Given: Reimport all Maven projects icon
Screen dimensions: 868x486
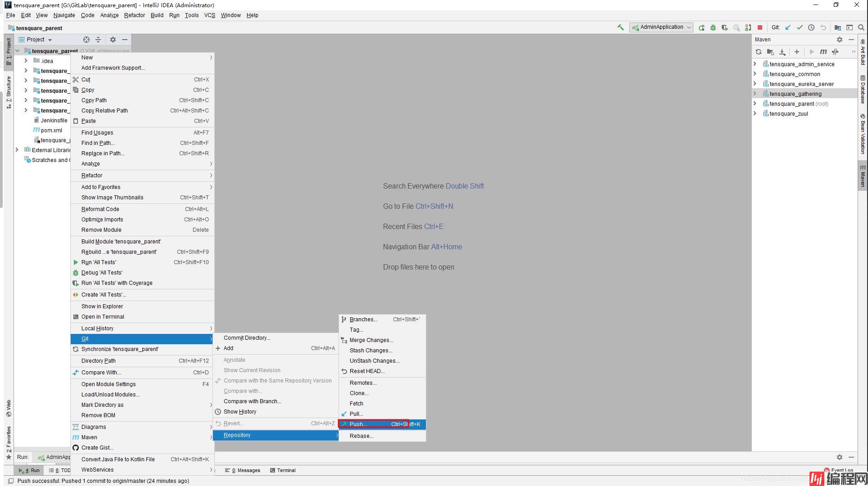Looking at the screenshot, I should (759, 52).
